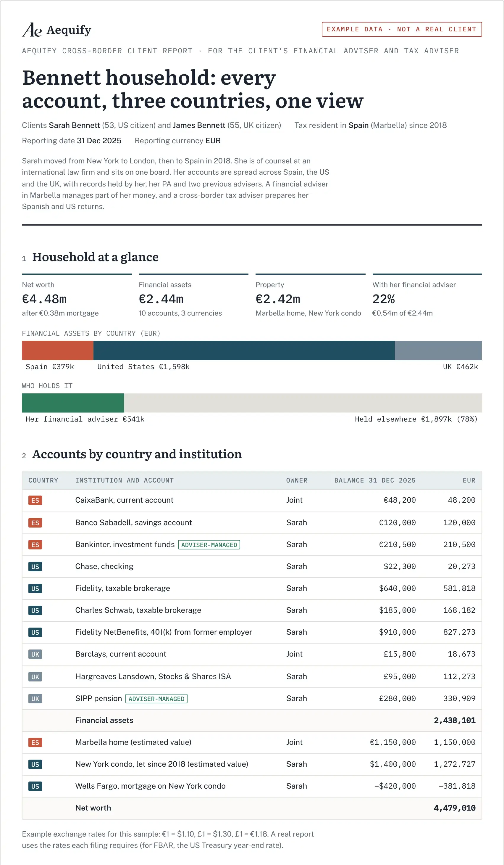Click the UK badge on the SIPP pension row

35,699
